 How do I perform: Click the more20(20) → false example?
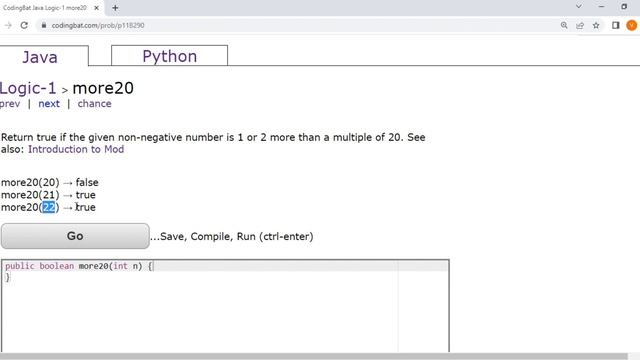pyautogui.click(x=50, y=182)
